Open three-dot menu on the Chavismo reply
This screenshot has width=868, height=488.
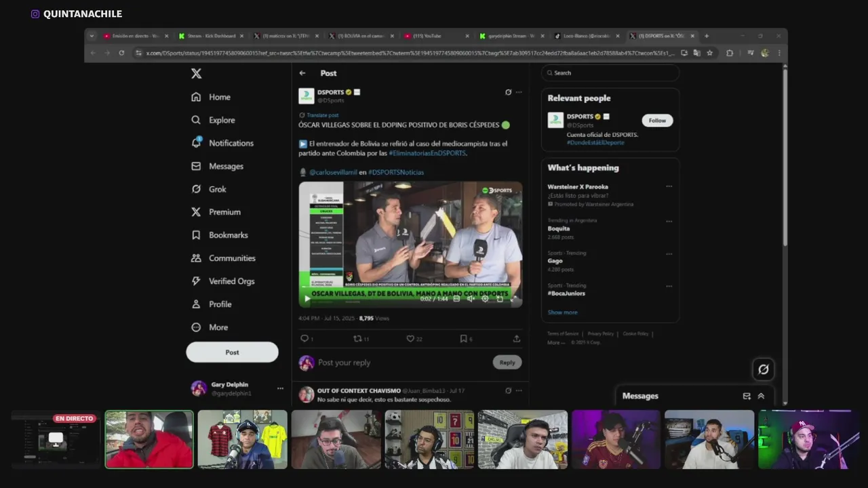(519, 390)
